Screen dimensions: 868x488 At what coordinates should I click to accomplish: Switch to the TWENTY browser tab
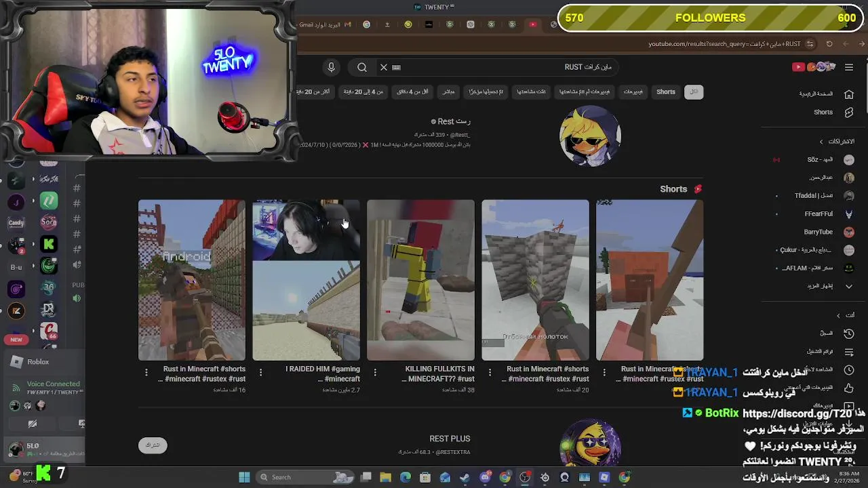pyautogui.click(x=434, y=7)
